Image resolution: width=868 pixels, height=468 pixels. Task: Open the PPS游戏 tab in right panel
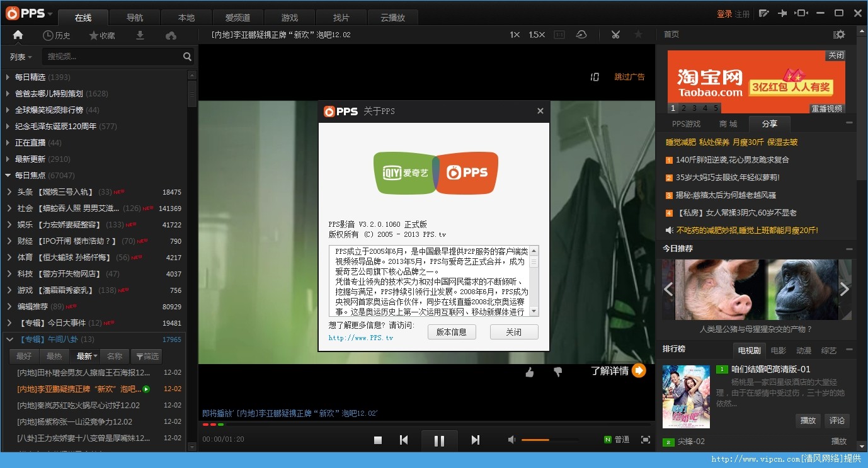click(x=686, y=124)
